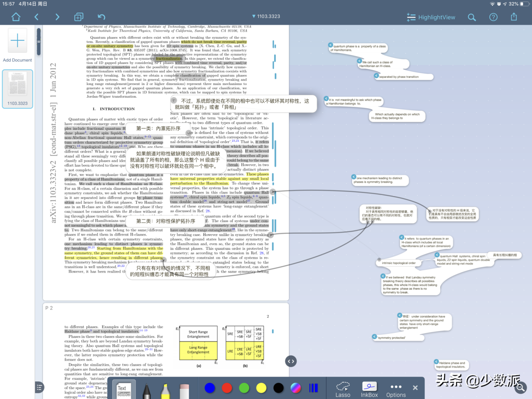Select the 'intrinsic topological order' note
This screenshot has height=399, width=532.
click(x=399, y=263)
